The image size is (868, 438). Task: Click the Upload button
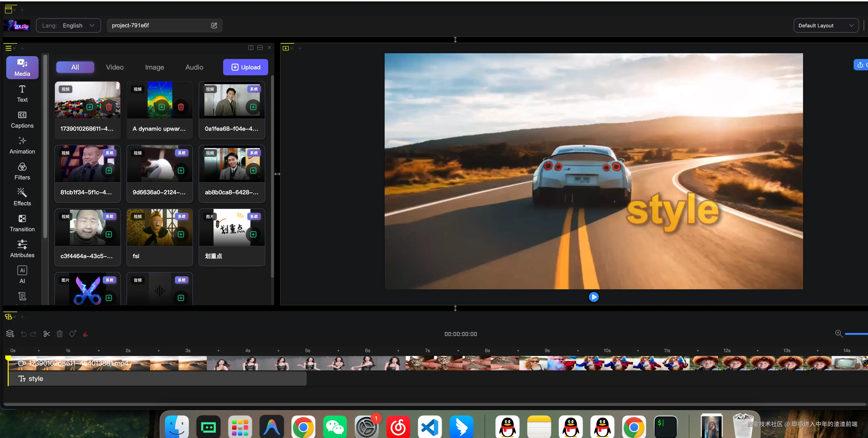245,67
